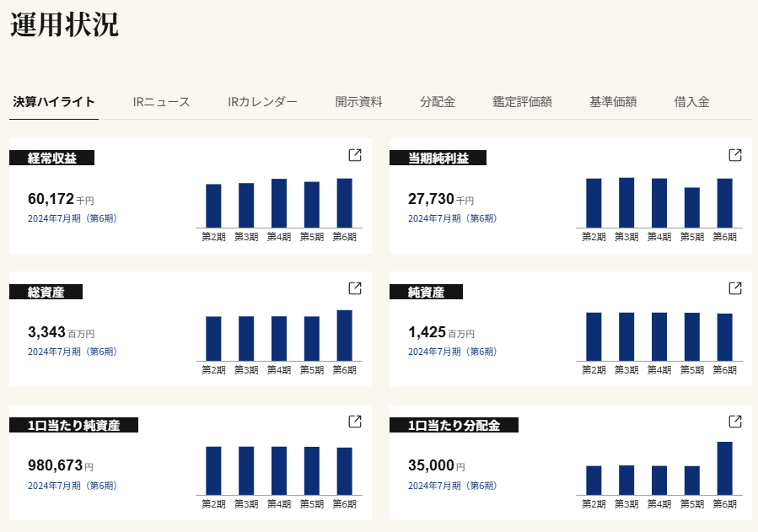Click the period text under 980,673

[73, 486]
